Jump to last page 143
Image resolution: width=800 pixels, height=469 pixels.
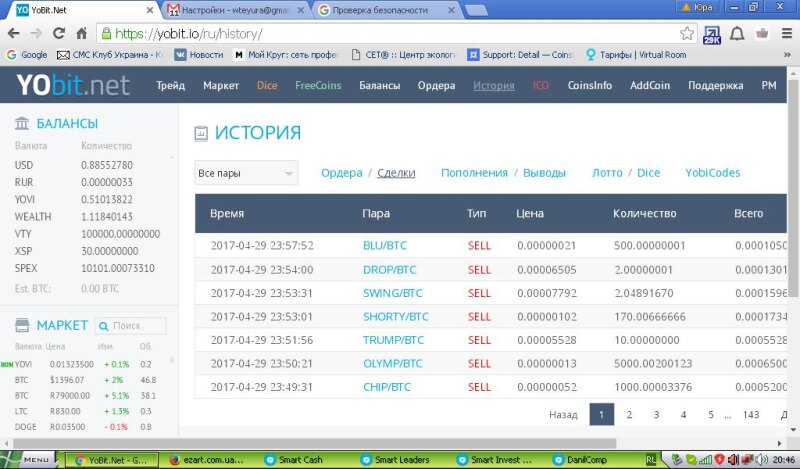point(751,414)
